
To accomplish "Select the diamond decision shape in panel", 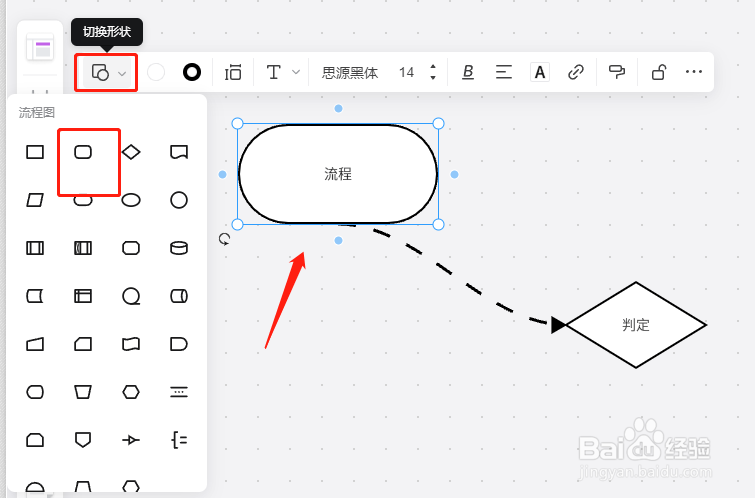I will tap(131, 152).
